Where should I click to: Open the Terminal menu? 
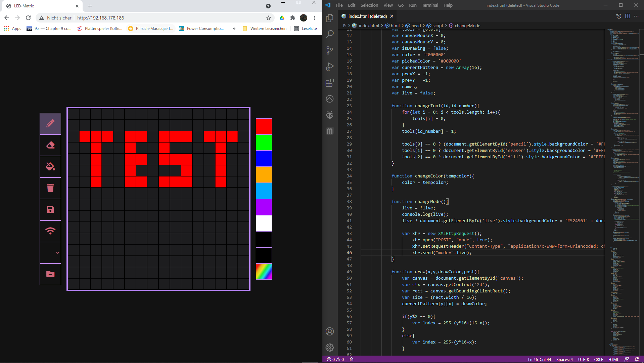(x=430, y=5)
